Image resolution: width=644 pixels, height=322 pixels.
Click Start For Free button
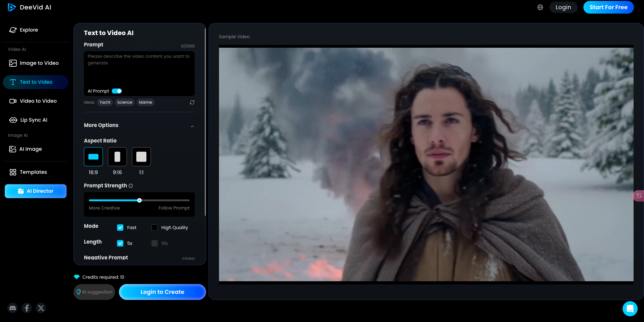(x=608, y=7)
